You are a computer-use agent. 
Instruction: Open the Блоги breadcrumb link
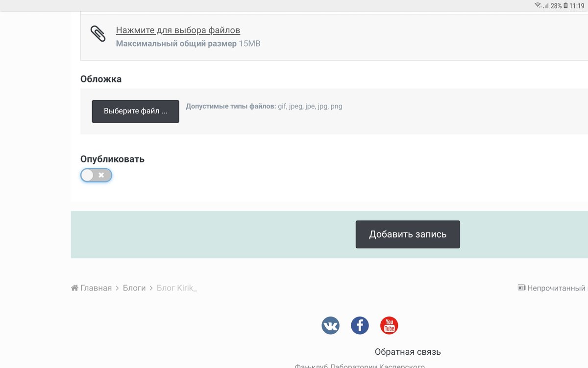click(x=134, y=288)
